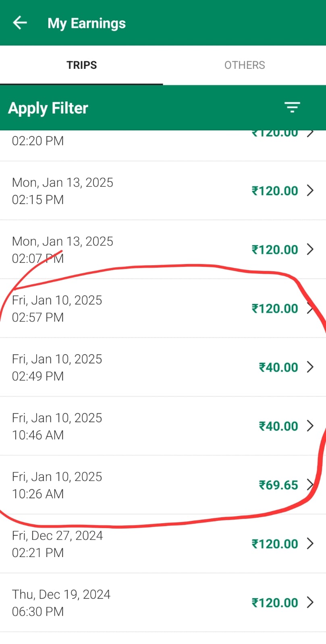Image resolution: width=326 pixels, height=644 pixels.
Task: Switch to the OTHERS tab
Action: [245, 65]
